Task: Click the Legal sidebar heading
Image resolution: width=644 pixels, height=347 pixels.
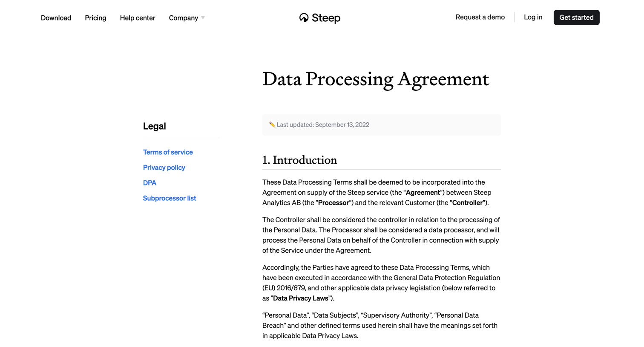Action: coord(155,126)
